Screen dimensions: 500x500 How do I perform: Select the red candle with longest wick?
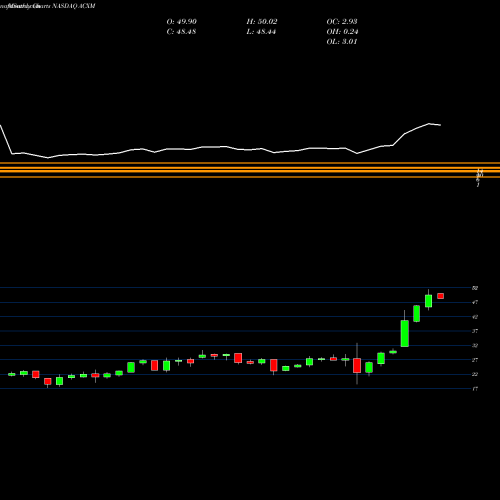point(357,365)
